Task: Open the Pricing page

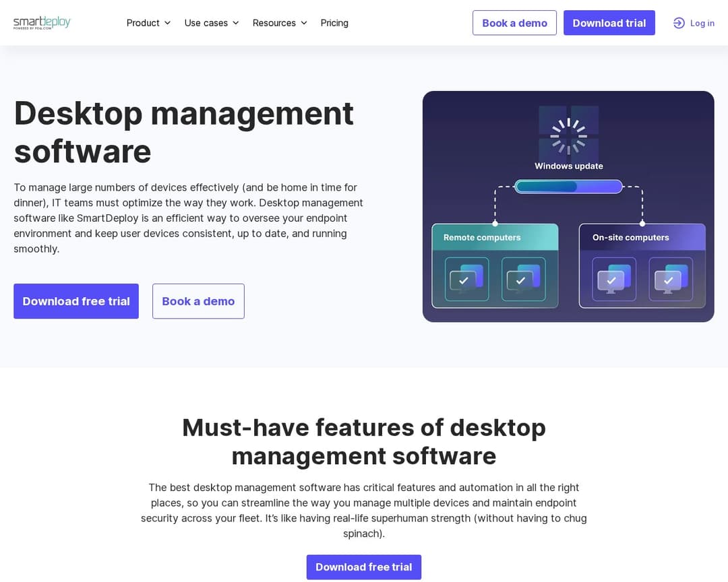Action: pyautogui.click(x=334, y=22)
